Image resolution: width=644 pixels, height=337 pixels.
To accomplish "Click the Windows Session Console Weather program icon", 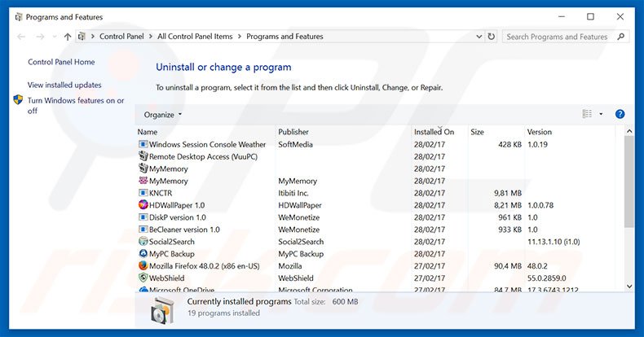I will coord(143,144).
